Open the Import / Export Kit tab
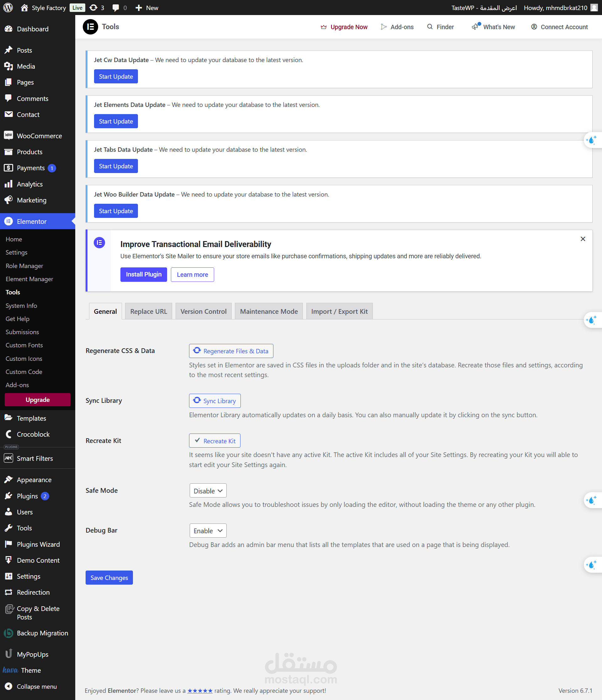The image size is (602, 700). click(x=339, y=311)
